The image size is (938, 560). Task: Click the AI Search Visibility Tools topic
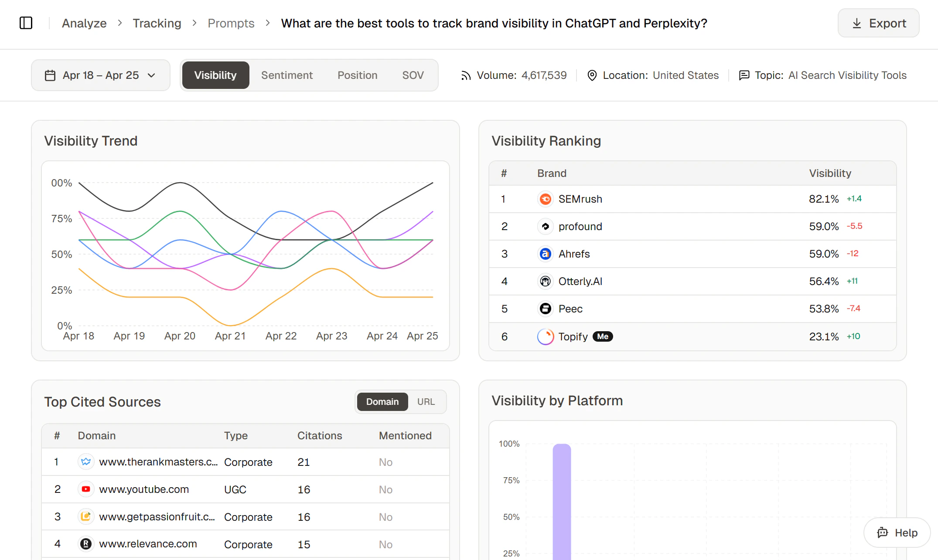(847, 75)
